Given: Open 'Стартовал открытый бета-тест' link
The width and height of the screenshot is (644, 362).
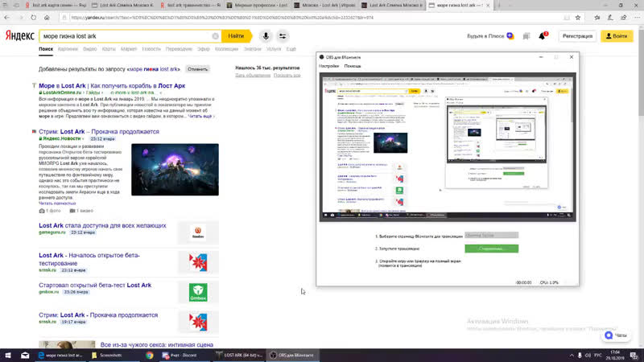Looking at the screenshot, I should pos(95,286).
